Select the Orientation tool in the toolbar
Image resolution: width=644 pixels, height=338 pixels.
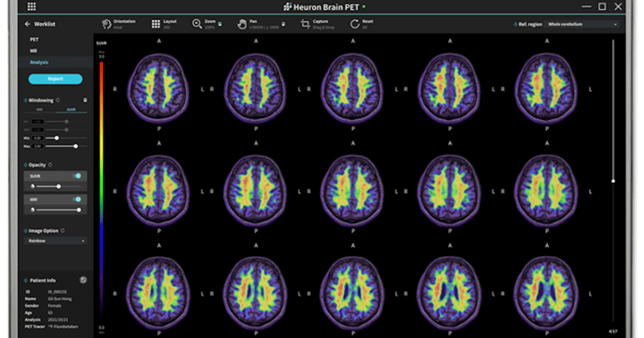pos(105,23)
